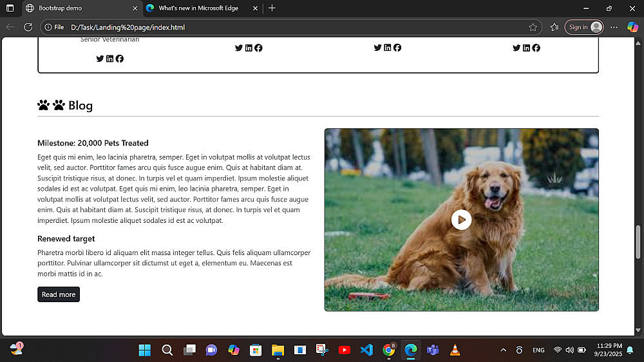Sign in to Edge profile
The width and height of the screenshot is (644, 362).
tap(583, 27)
